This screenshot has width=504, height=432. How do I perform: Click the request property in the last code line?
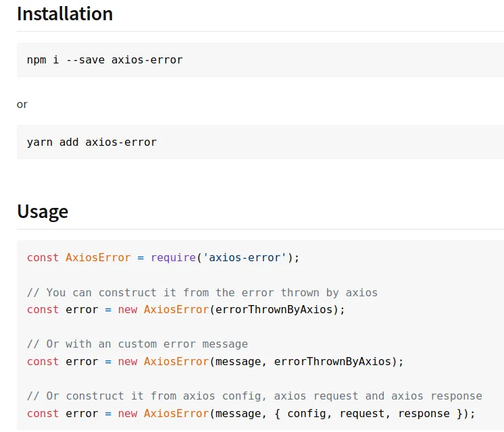[365, 413]
